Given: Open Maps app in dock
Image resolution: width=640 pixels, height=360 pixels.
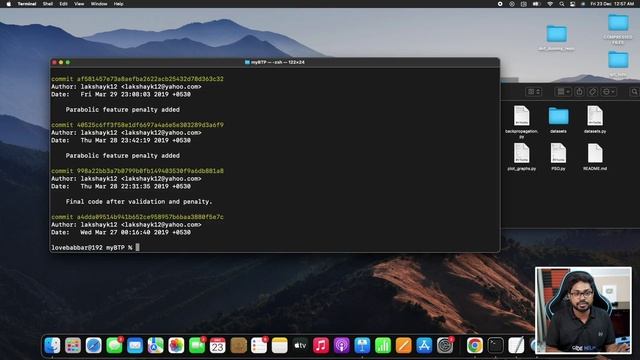Looking at the screenshot, I should (156, 346).
